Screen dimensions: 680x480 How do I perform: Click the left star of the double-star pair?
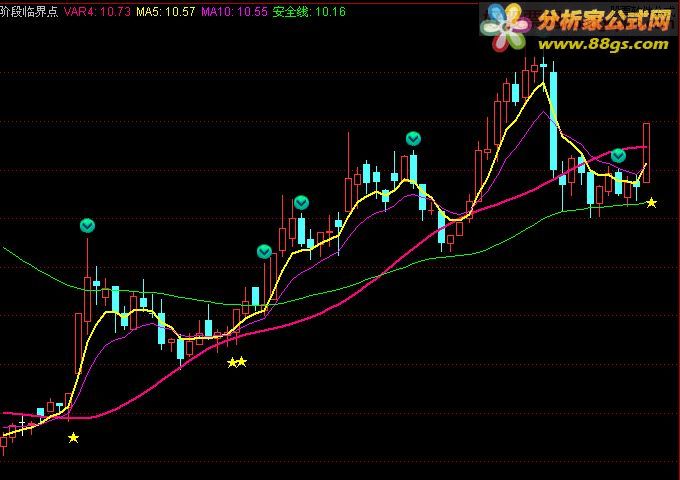click(232, 362)
